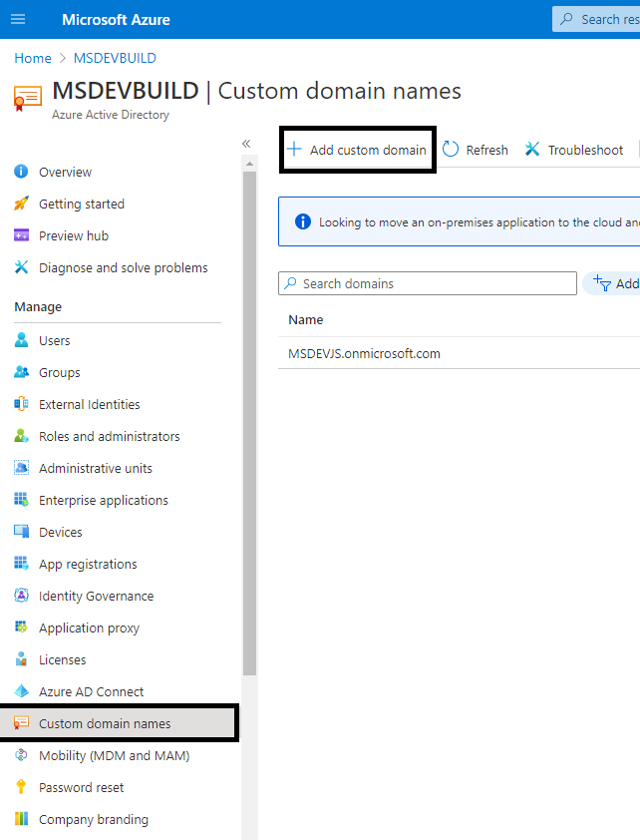Screen dimensions: 640x840
Task: Open the hamburger portal menu
Action: point(18,19)
